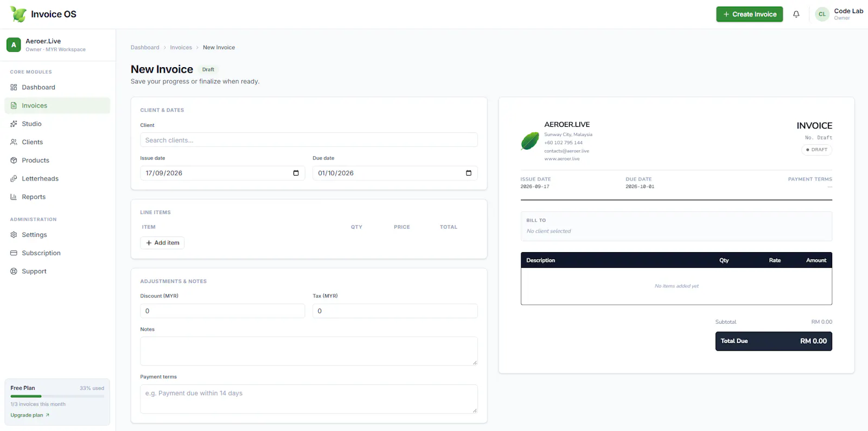
Task: Click Add item button
Action: pyautogui.click(x=162, y=243)
